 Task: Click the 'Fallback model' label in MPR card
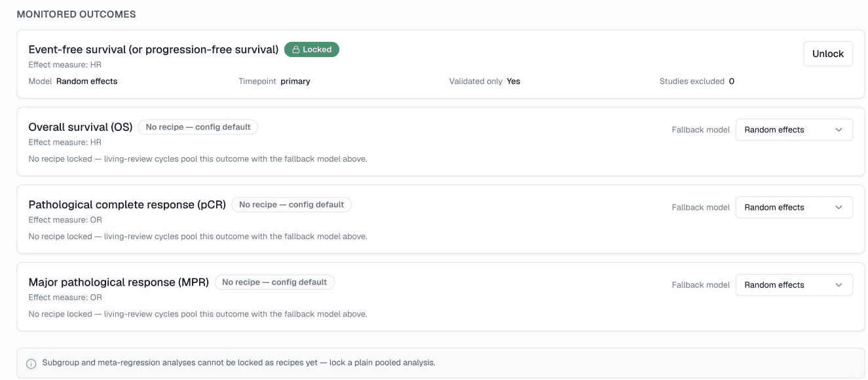701,285
